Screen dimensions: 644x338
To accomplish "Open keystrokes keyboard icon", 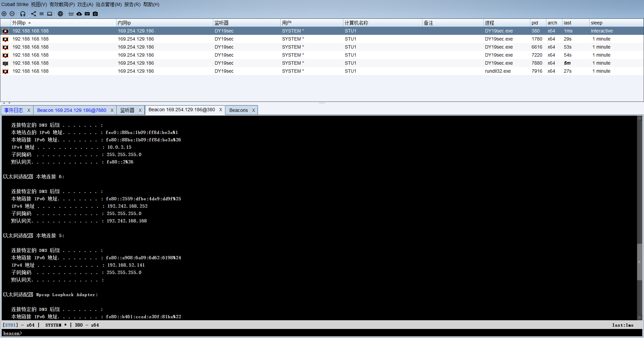I will [87, 14].
